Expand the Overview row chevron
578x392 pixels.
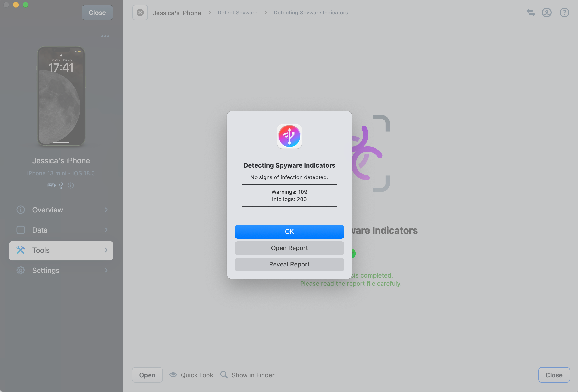pos(106,210)
